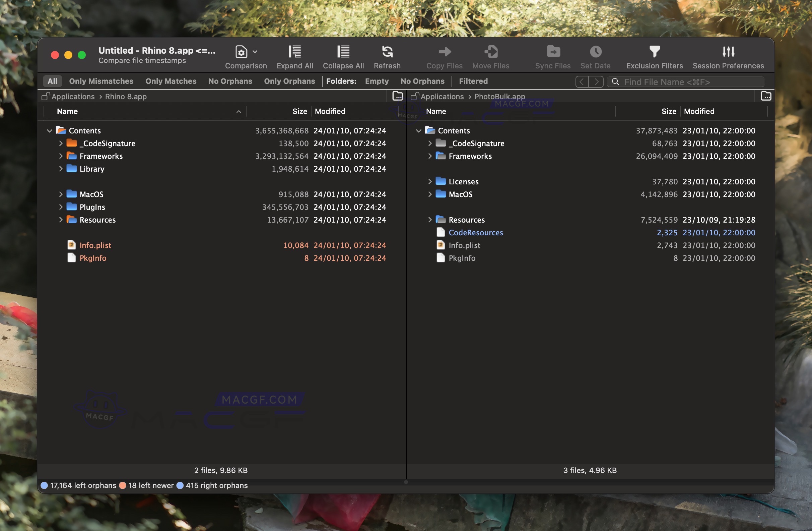Click the Applications breadcrumb link
Screen dimensions: 812x531
coord(72,96)
